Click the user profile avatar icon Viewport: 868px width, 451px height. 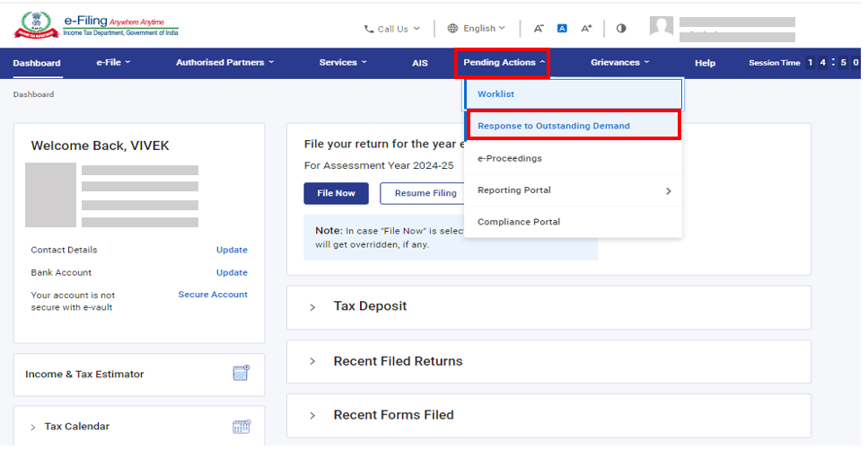(x=662, y=29)
